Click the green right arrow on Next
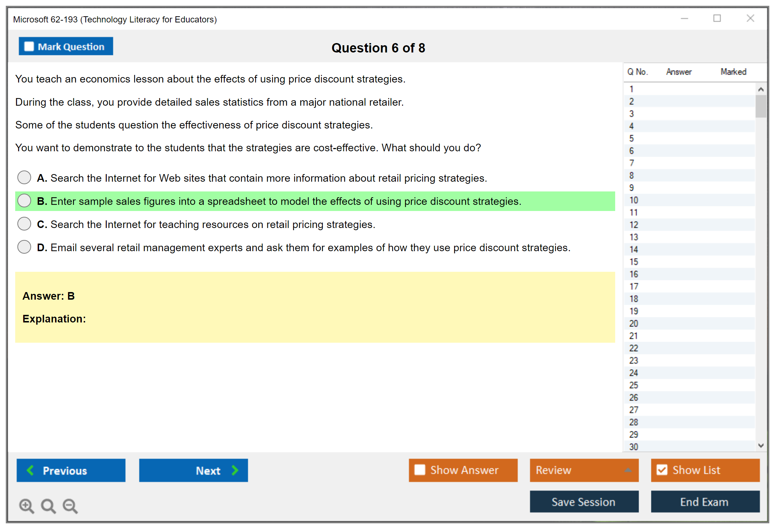The image size is (778, 532). click(235, 470)
